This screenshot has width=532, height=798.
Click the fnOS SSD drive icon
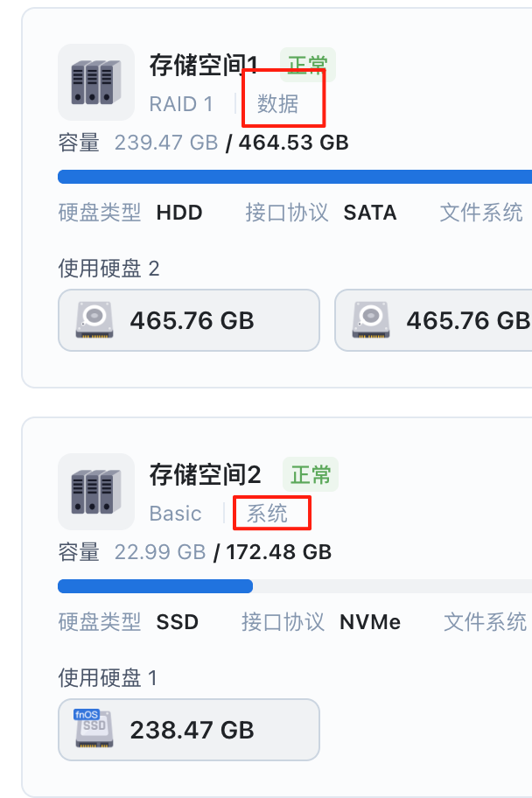(94, 729)
